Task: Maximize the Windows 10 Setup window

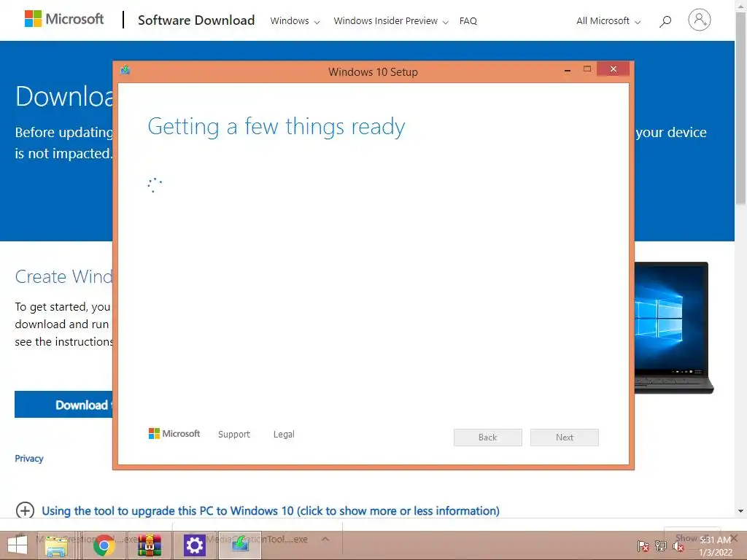Action: click(587, 69)
